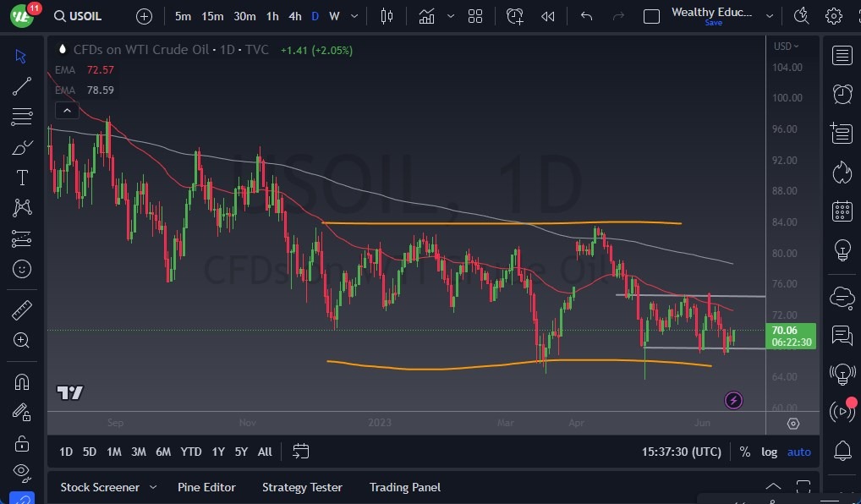861x504 pixels.
Task: Set date range to 1D
Action: click(66, 452)
